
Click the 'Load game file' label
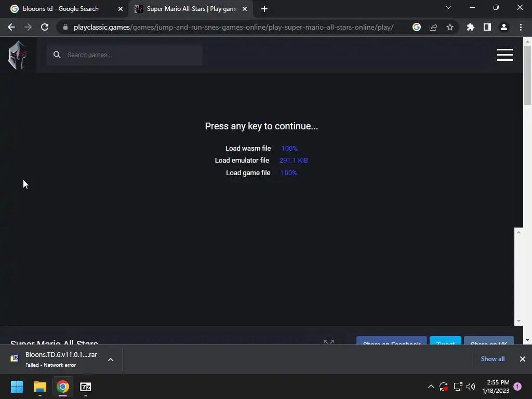(x=248, y=172)
